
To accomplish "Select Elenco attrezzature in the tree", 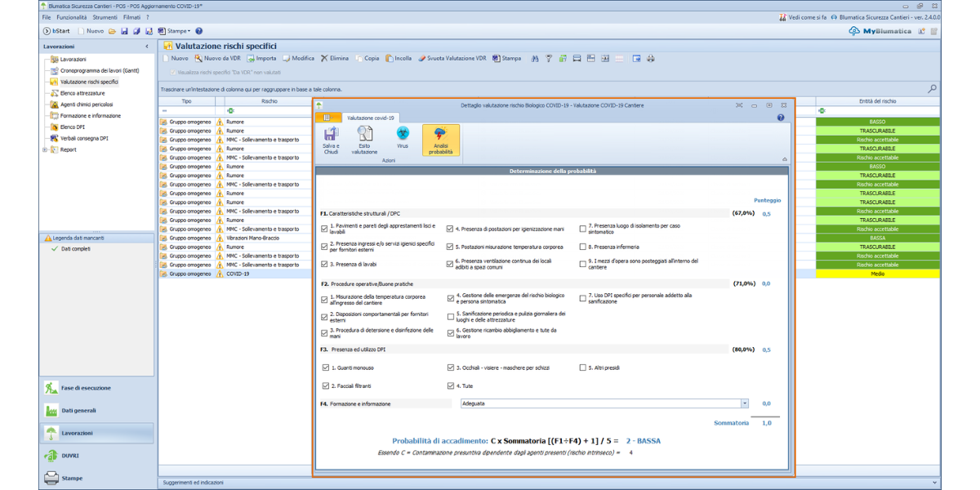I will click(x=82, y=93).
